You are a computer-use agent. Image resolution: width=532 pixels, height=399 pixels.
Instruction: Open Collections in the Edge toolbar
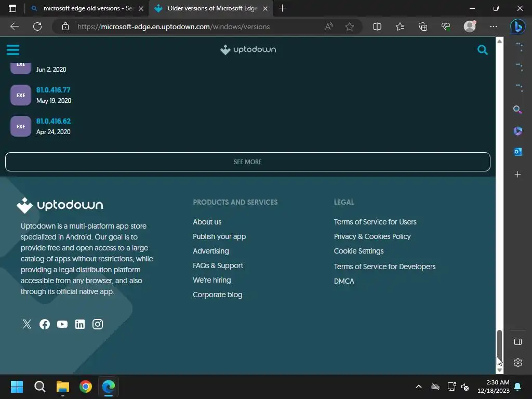(x=423, y=26)
